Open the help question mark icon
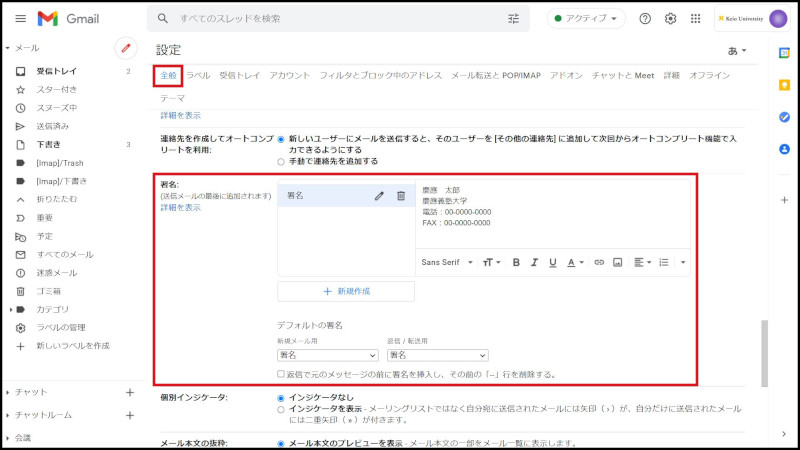800x450 pixels. pyautogui.click(x=645, y=19)
